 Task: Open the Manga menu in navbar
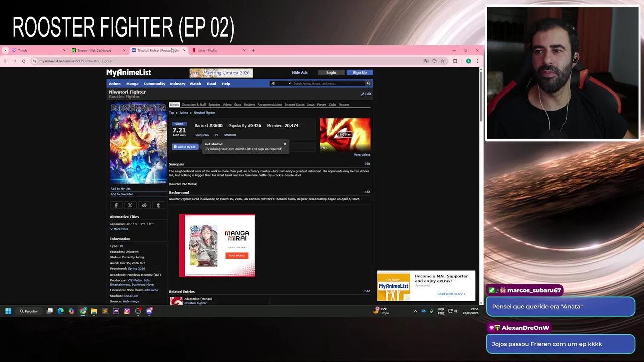[x=132, y=84]
